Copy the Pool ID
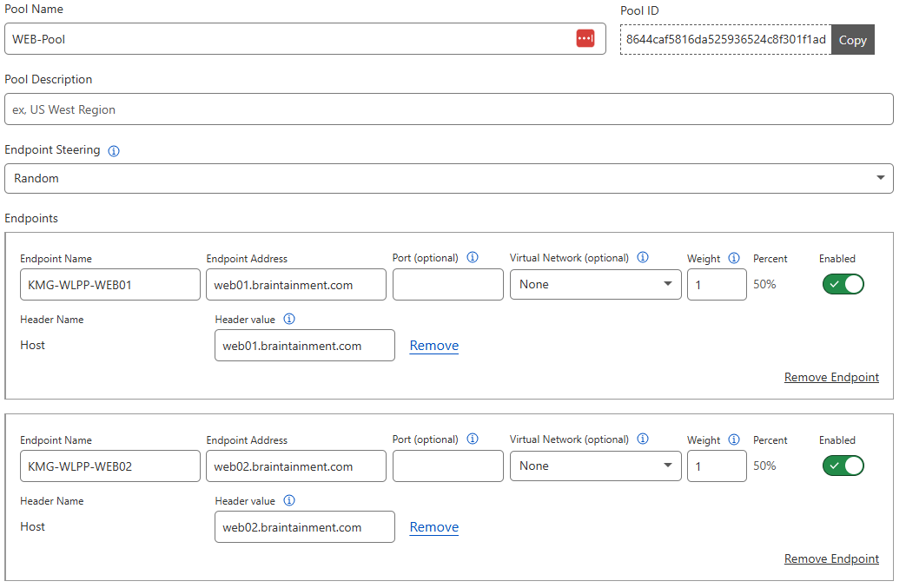 852,40
